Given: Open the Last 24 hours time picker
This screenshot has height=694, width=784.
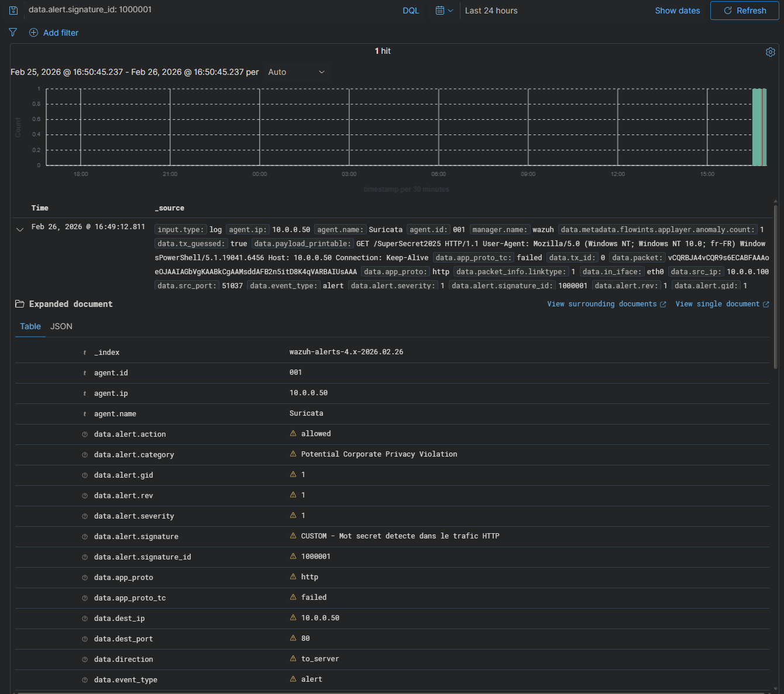Looking at the screenshot, I should (491, 11).
